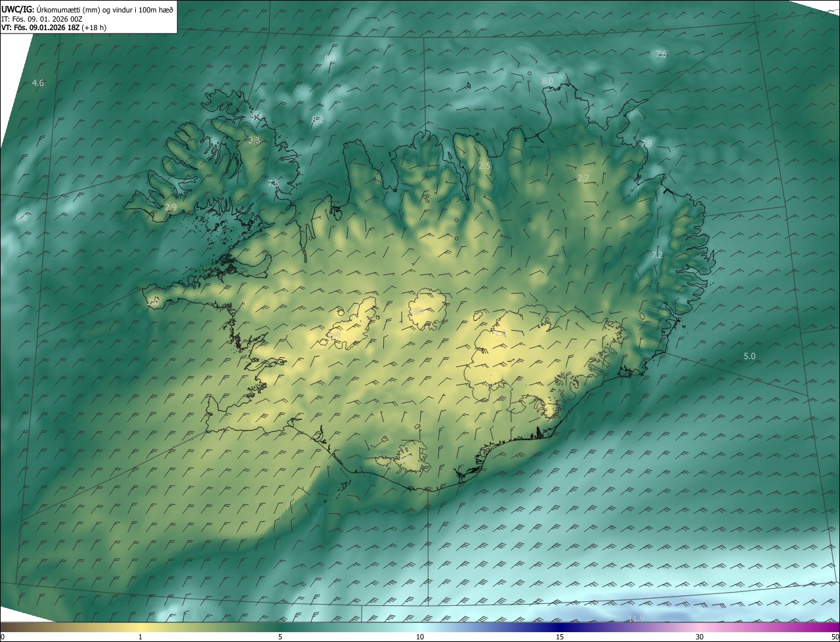Click the 'IT: Fös. 09. 01. 2026 00Z' line
Screen dimensions: 840x642
pos(42,18)
